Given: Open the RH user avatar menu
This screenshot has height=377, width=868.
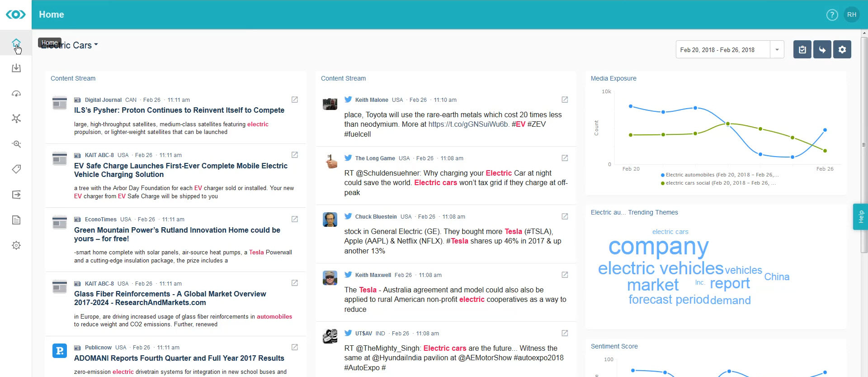Looking at the screenshot, I should (852, 14).
